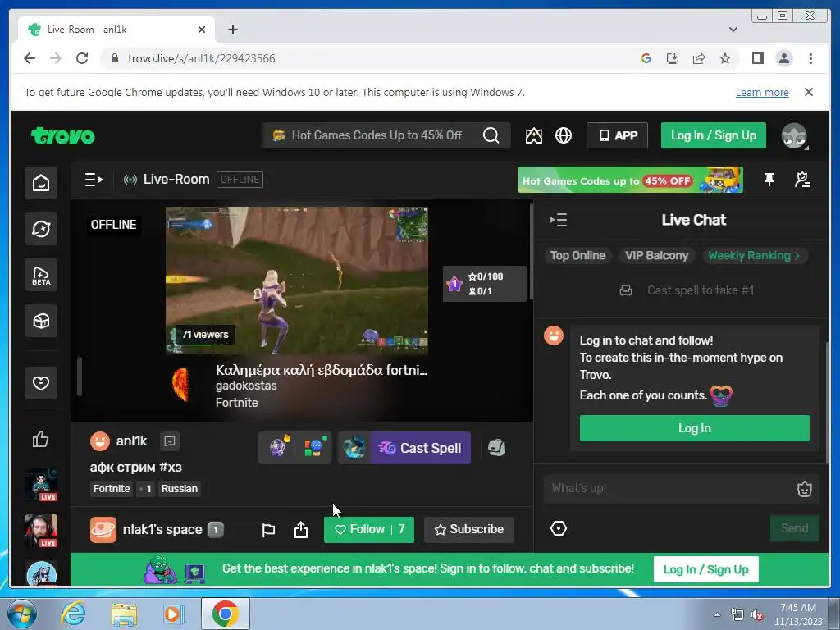Open Home icon in left sidebar
This screenshot has width=840, height=630.
pyautogui.click(x=41, y=183)
